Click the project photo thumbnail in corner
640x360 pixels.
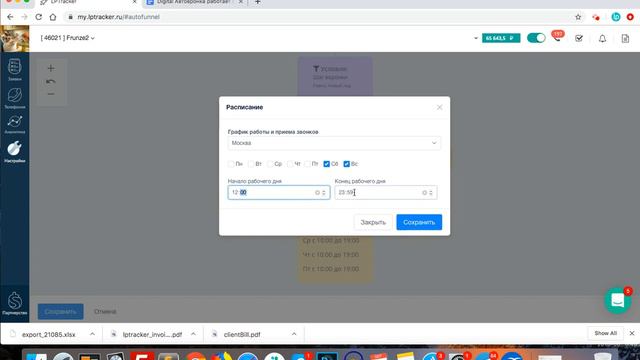15,38
